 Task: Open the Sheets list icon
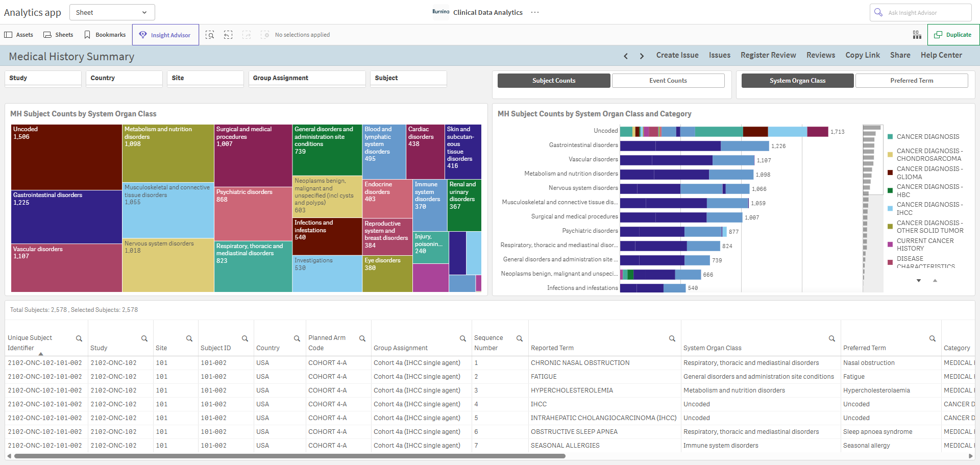click(x=47, y=35)
